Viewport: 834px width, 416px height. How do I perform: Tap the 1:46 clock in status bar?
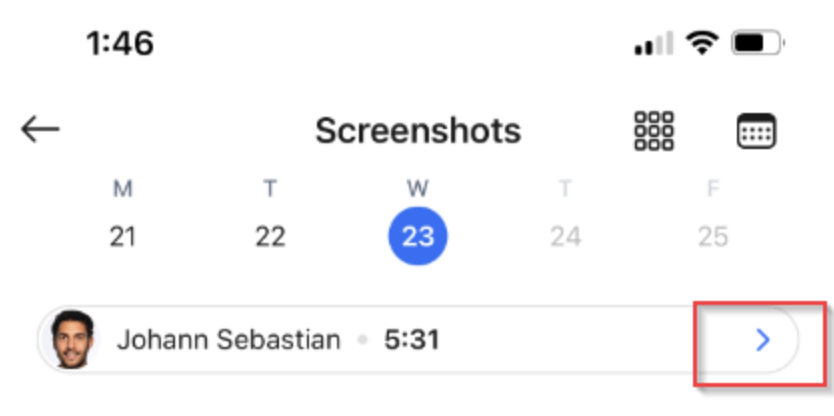(x=120, y=44)
